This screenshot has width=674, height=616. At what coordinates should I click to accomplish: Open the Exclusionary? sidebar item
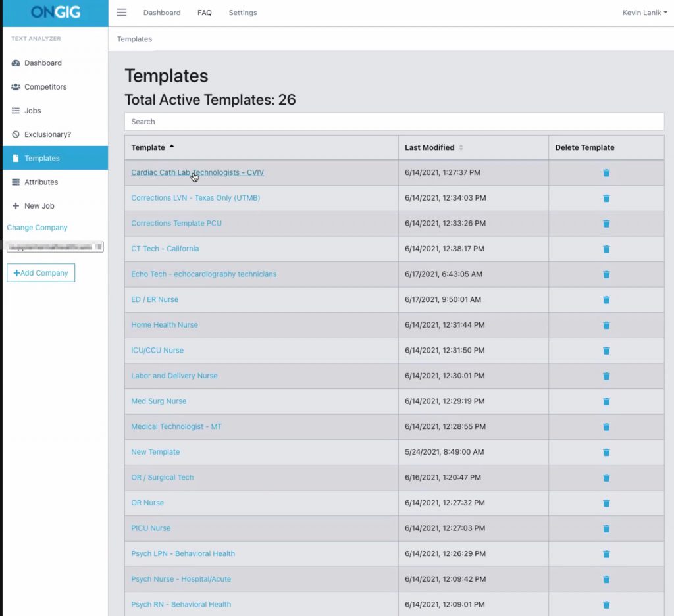pyautogui.click(x=55, y=134)
